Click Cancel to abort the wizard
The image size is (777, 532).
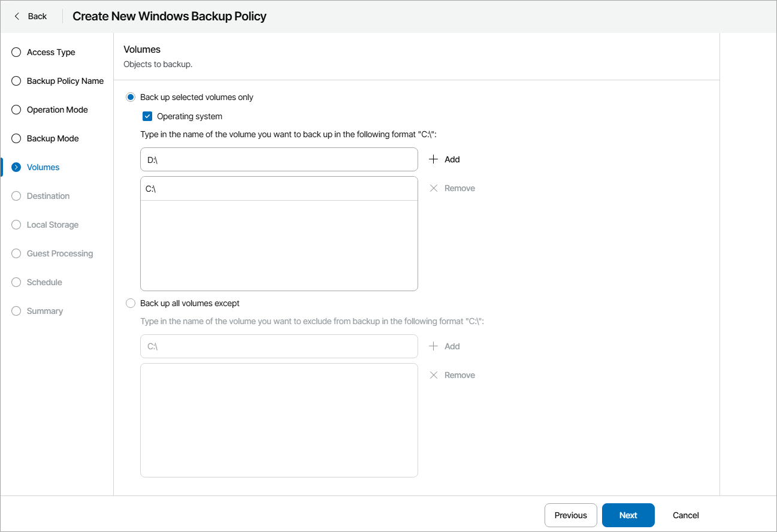685,515
